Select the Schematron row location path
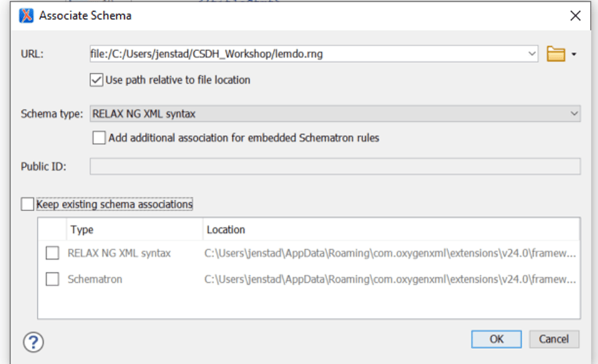The height and width of the screenshot is (364, 598). 390,280
